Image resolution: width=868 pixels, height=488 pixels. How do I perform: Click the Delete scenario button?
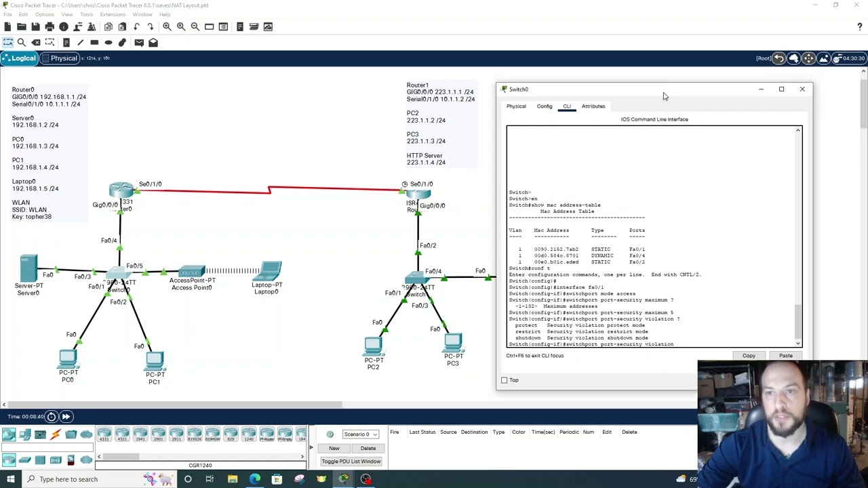pyautogui.click(x=368, y=448)
